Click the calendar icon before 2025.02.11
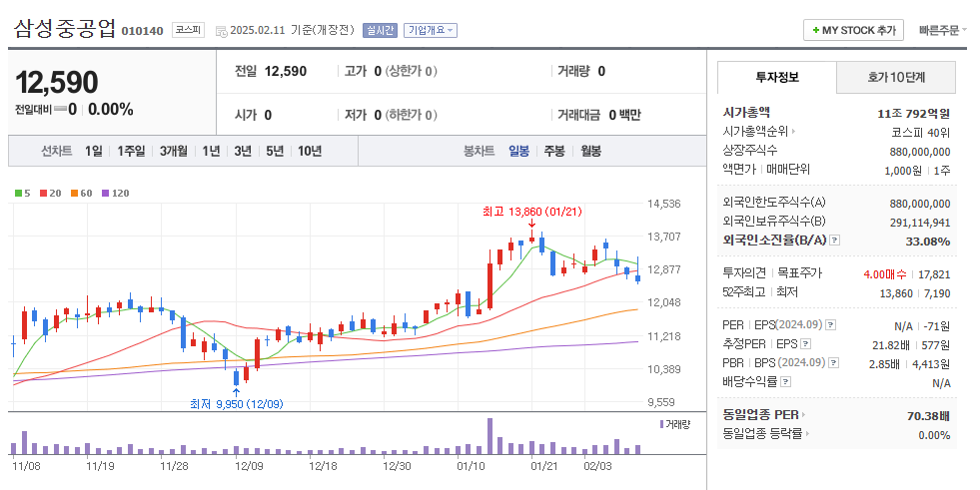The height and width of the screenshot is (490, 980). (x=221, y=31)
